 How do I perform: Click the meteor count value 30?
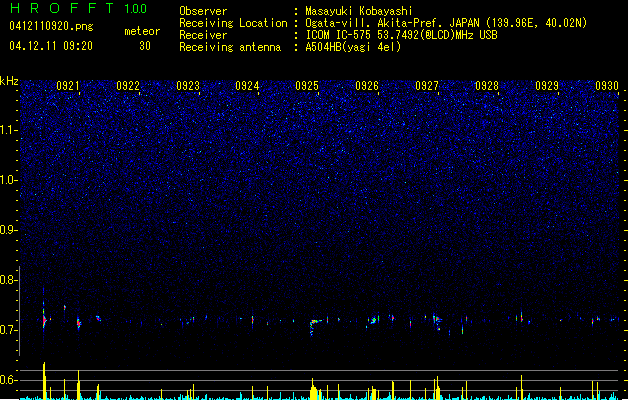click(x=145, y=46)
